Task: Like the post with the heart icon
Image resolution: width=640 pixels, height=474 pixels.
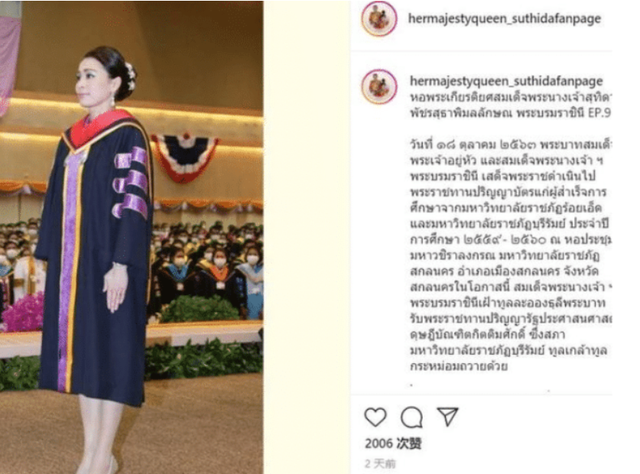Action: (375, 417)
